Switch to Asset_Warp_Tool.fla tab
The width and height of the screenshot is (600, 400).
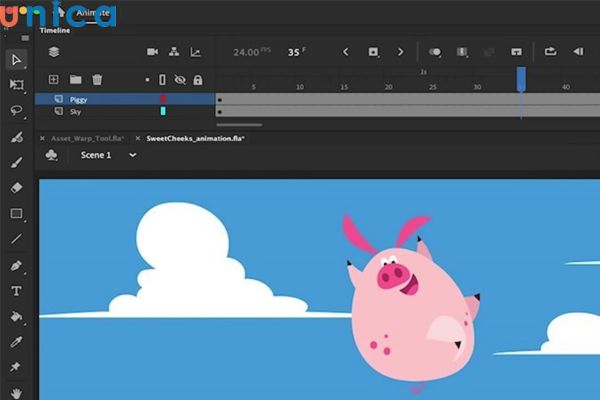[x=88, y=139]
